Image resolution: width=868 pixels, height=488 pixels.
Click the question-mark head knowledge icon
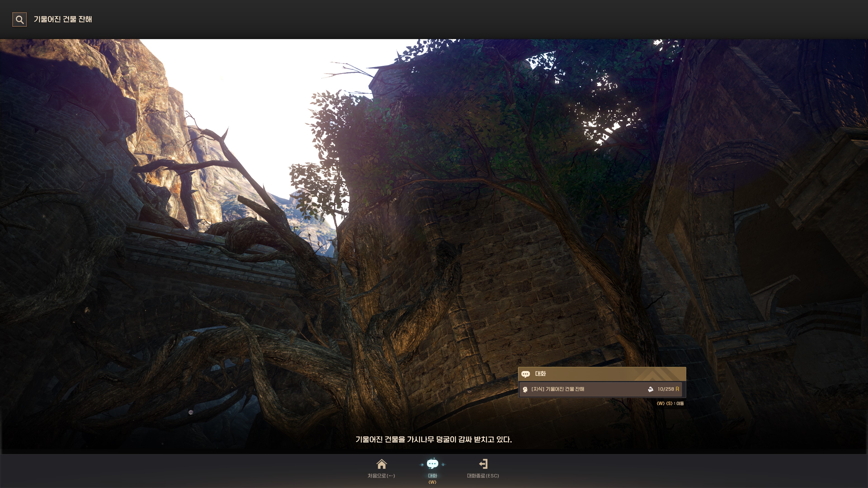525,389
